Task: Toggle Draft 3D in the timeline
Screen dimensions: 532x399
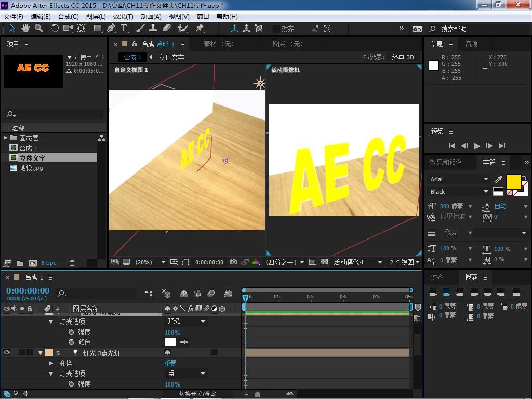Action: point(166,294)
